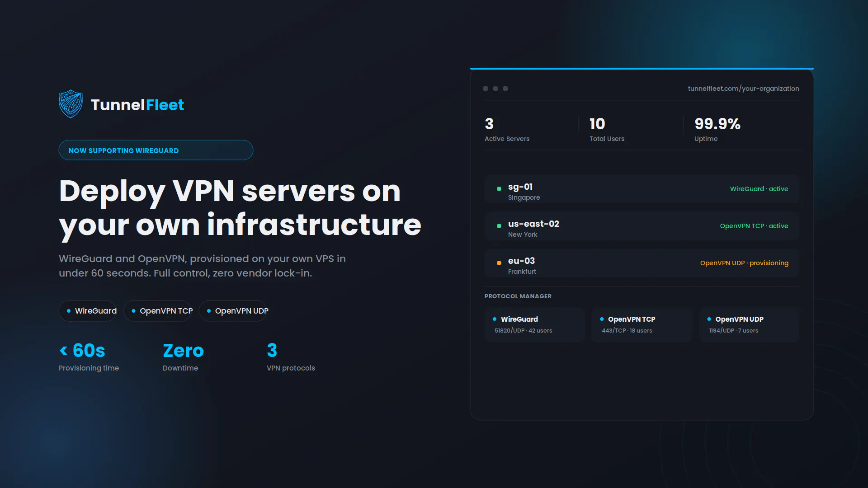
Task: Click the green status dot for sg-01
Action: coord(499,189)
